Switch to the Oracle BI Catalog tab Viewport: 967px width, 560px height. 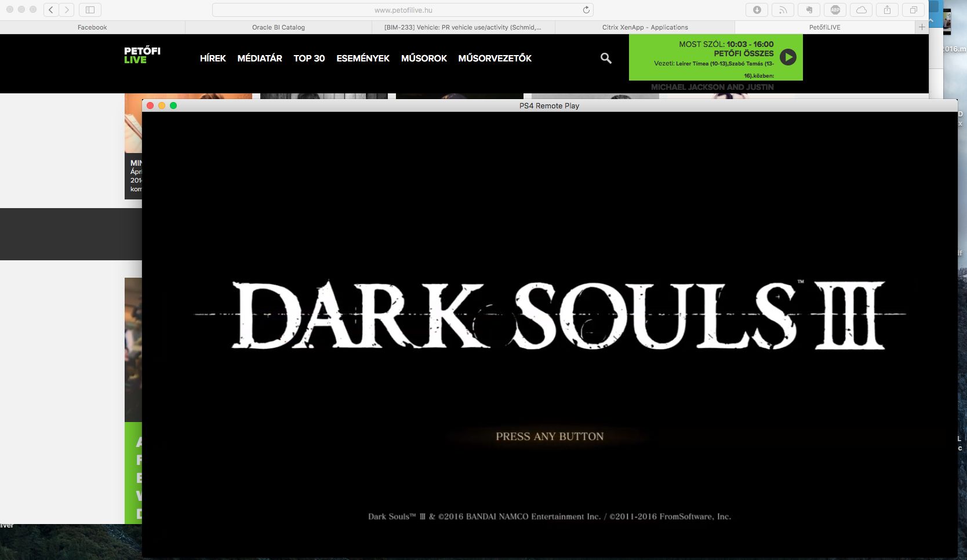278,27
